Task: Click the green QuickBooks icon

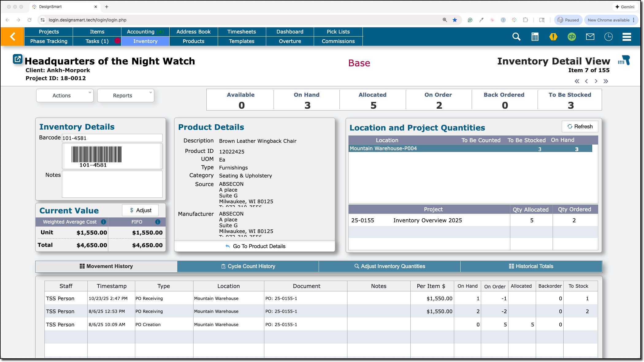Action: (572, 37)
